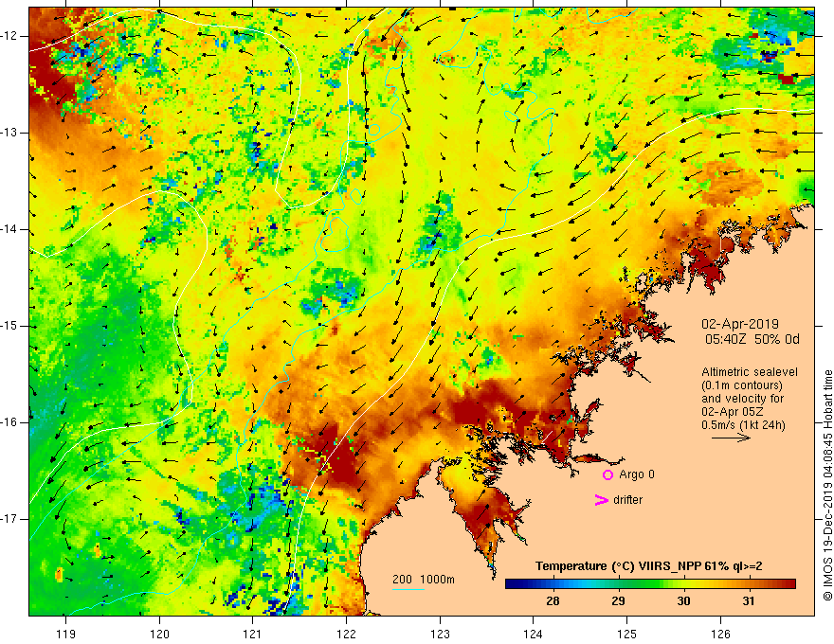Click longitude axis label 124
Viewport: 834px width, 644px height.
(x=534, y=634)
